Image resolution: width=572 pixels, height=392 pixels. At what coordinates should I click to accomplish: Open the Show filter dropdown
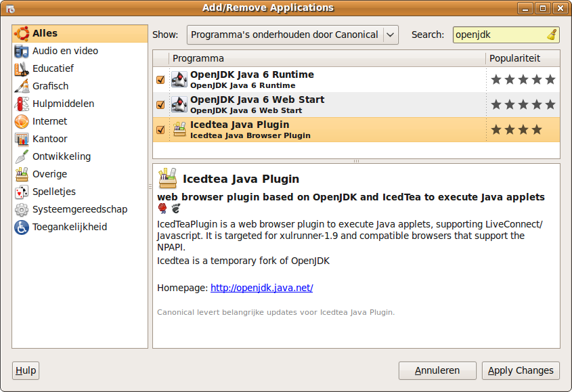pos(292,35)
